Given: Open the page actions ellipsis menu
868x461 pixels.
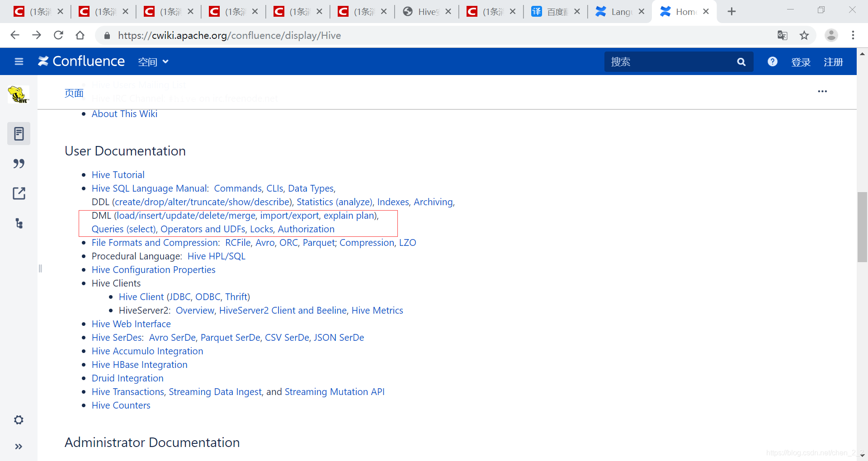Looking at the screenshot, I should (822, 91).
